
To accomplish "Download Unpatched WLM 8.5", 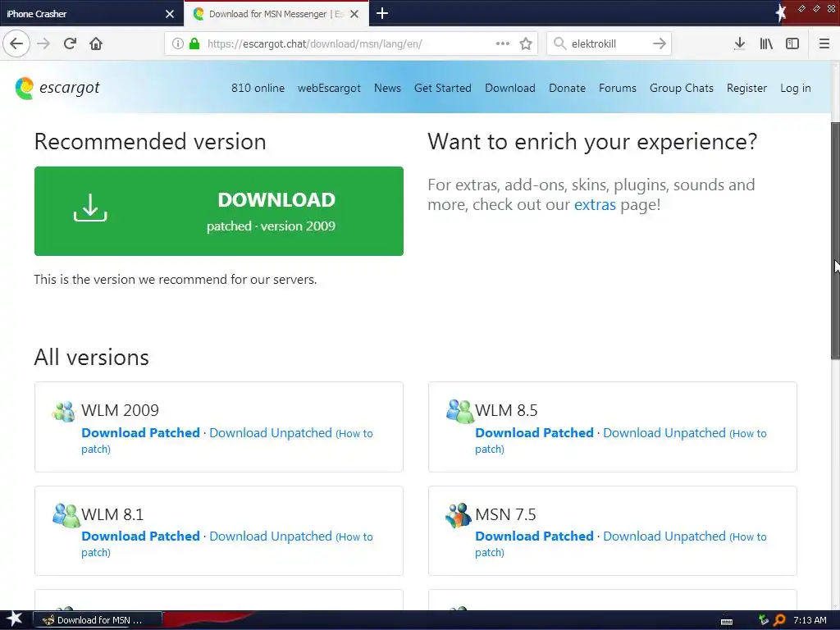I will point(664,433).
